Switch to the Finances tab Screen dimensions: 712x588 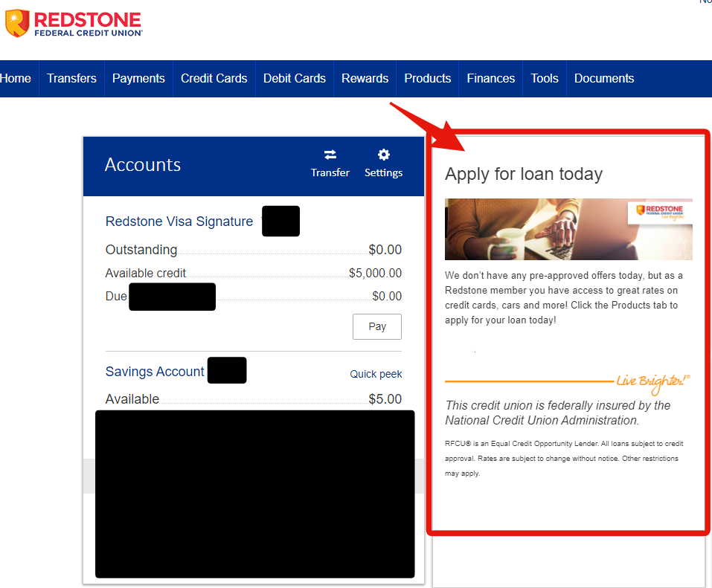pos(490,78)
